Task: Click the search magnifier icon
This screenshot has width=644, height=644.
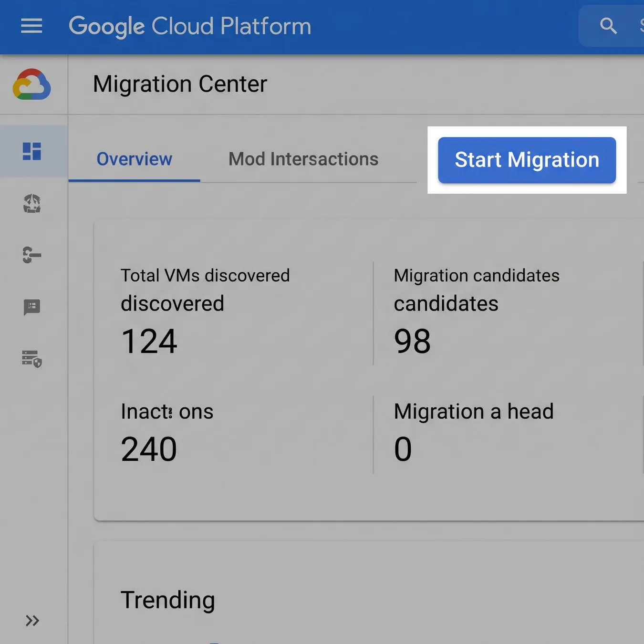Action: pos(608,26)
